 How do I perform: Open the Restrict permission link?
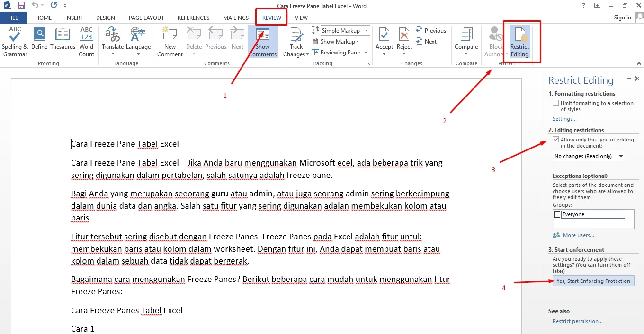[578, 321]
